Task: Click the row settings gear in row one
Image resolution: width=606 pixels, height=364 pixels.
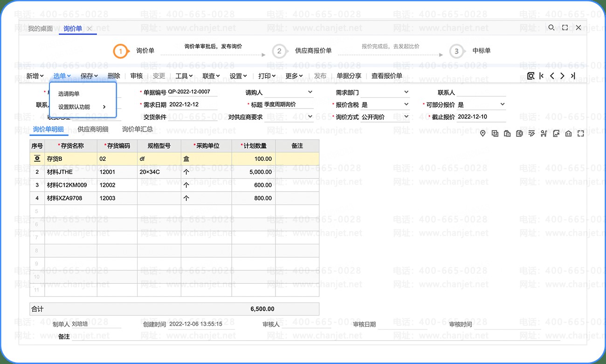Action: (37, 159)
